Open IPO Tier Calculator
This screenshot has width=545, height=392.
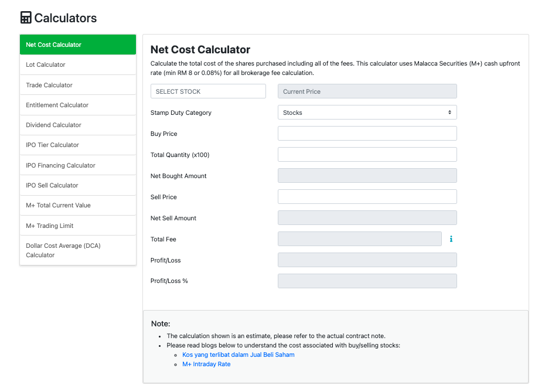[78, 145]
